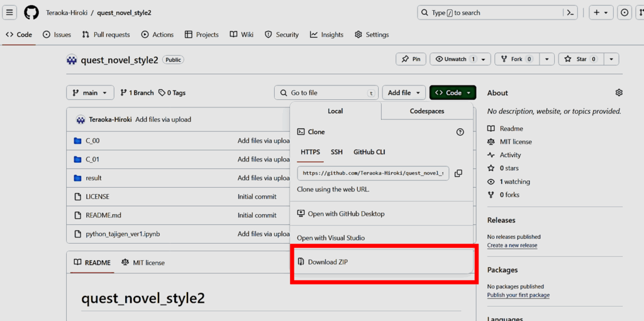Open the command palette icon
Screen dimensions: 644x321
tap(570, 13)
